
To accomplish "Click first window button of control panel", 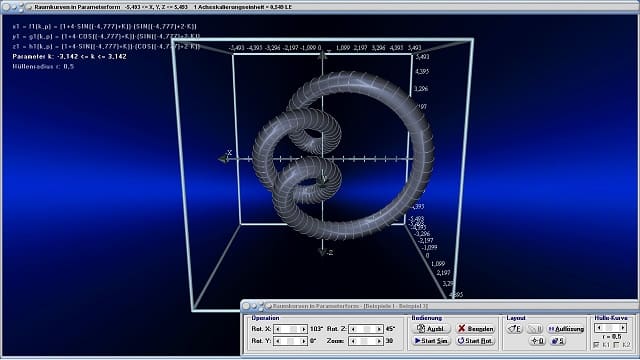I will [246, 306].
